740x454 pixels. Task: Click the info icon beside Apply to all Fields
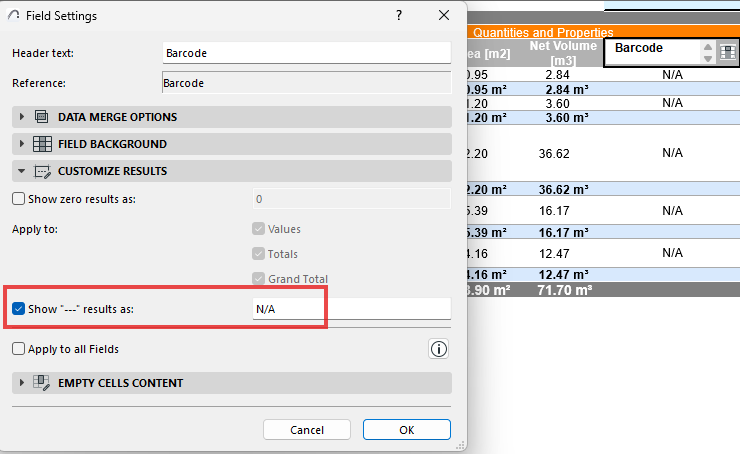pyautogui.click(x=439, y=349)
